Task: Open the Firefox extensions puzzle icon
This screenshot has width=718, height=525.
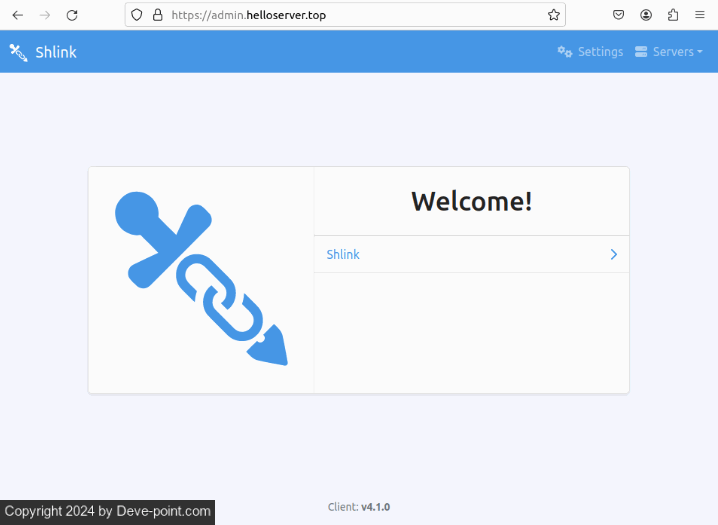Action: pyautogui.click(x=673, y=15)
